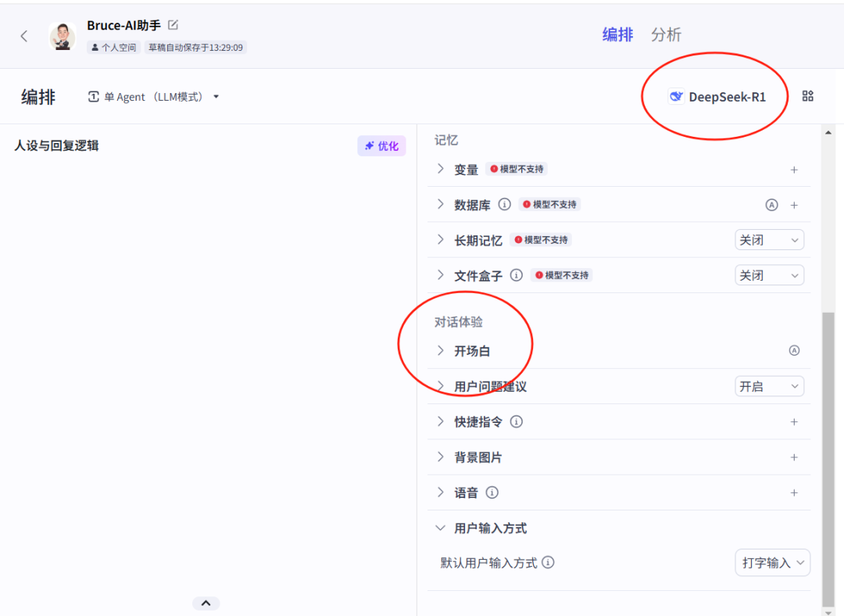Add a 背景图片 with the plus icon
The height and width of the screenshot is (616, 844).
[794, 457]
